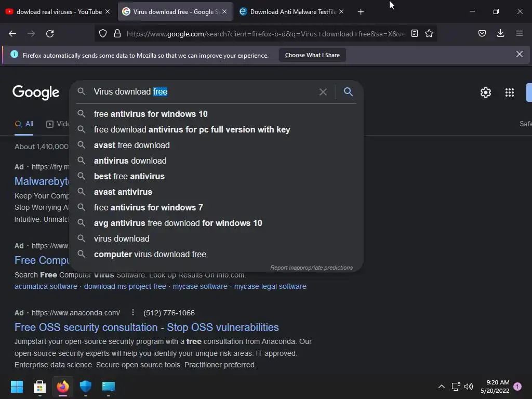This screenshot has height=399, width=532.
Task: Open Windows Security shield in taskbar
Action: click(86, 387)
